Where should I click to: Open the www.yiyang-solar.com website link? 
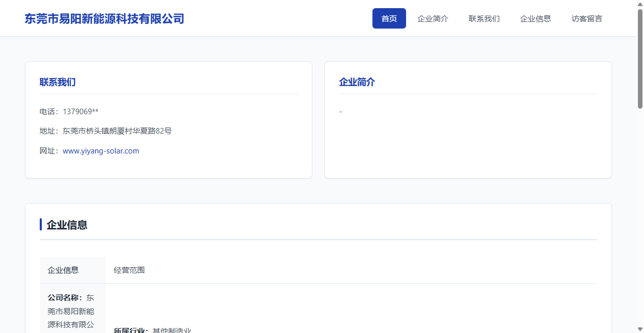[101, 151]
